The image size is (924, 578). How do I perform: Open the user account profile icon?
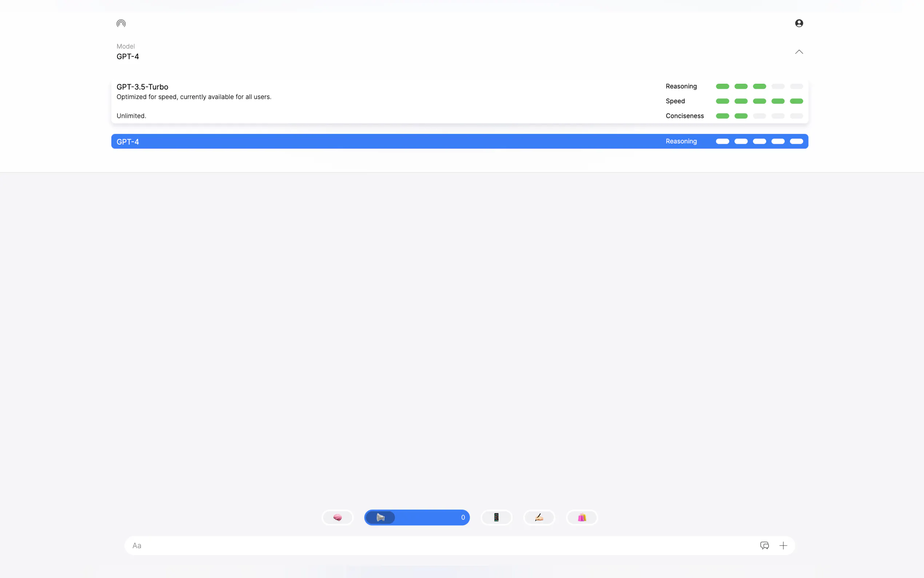[x=799, y=23]
